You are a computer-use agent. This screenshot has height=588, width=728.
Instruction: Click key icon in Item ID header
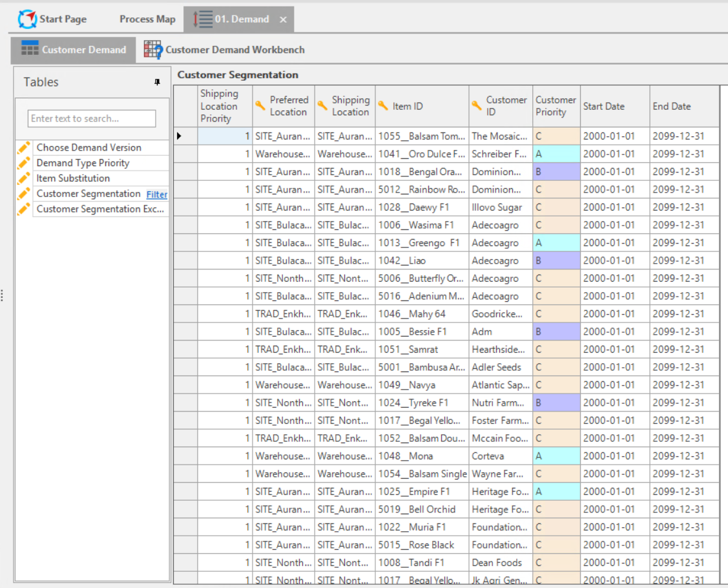tap(383, 105)
